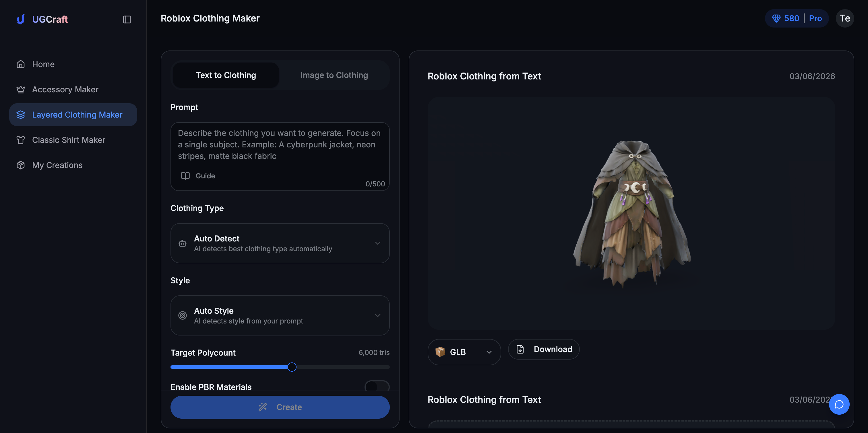Switch to Image to Clothing tab
The width and height of the screenshot is (868, 433).
point(334,75)
